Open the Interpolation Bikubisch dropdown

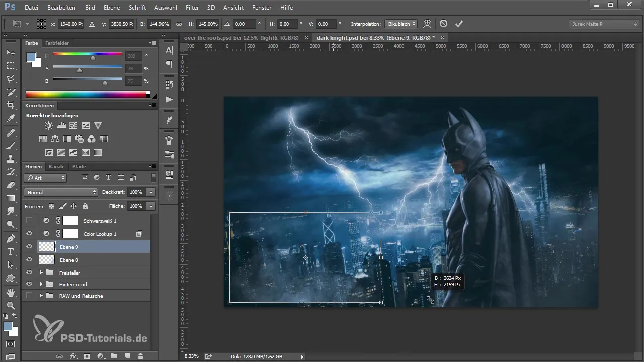[401, 24]
